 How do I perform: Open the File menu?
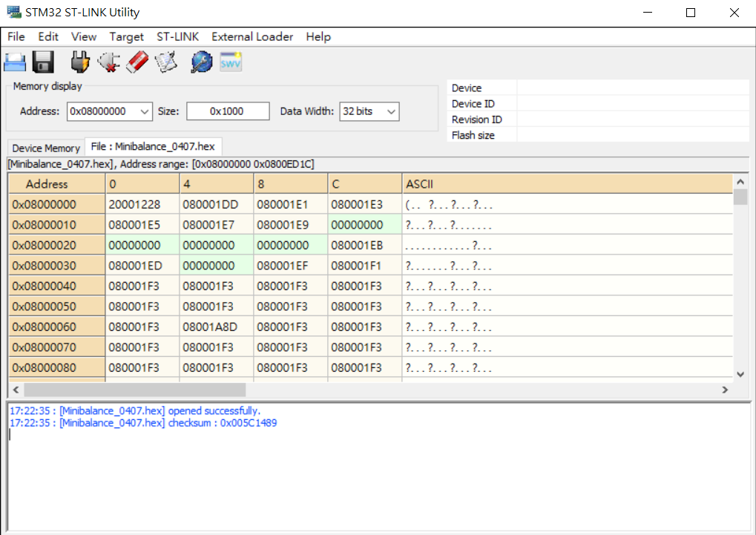click(16, 36)
